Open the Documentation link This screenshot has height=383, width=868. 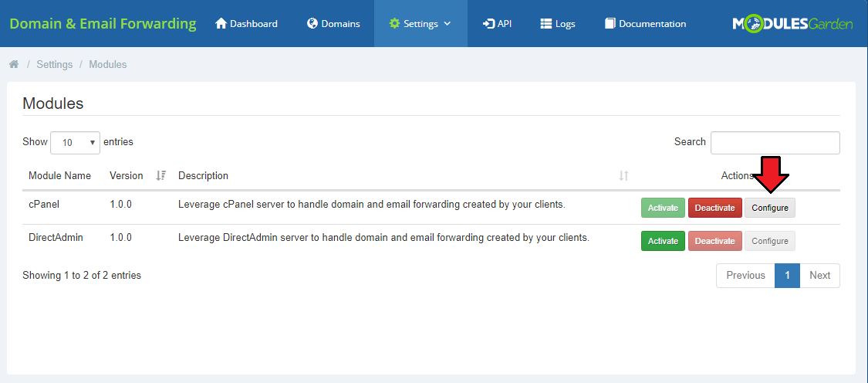pos(646,24)
